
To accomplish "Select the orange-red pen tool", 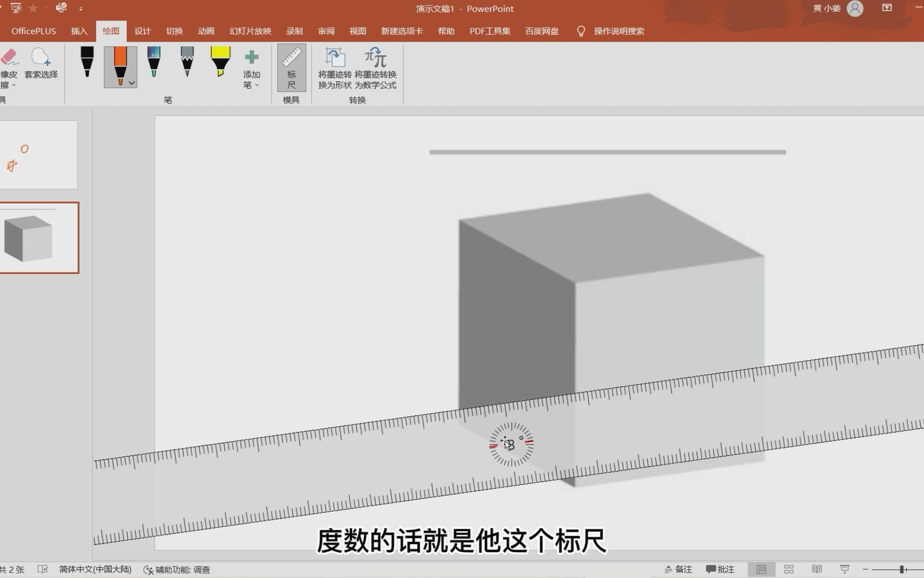I will (120, 66).
